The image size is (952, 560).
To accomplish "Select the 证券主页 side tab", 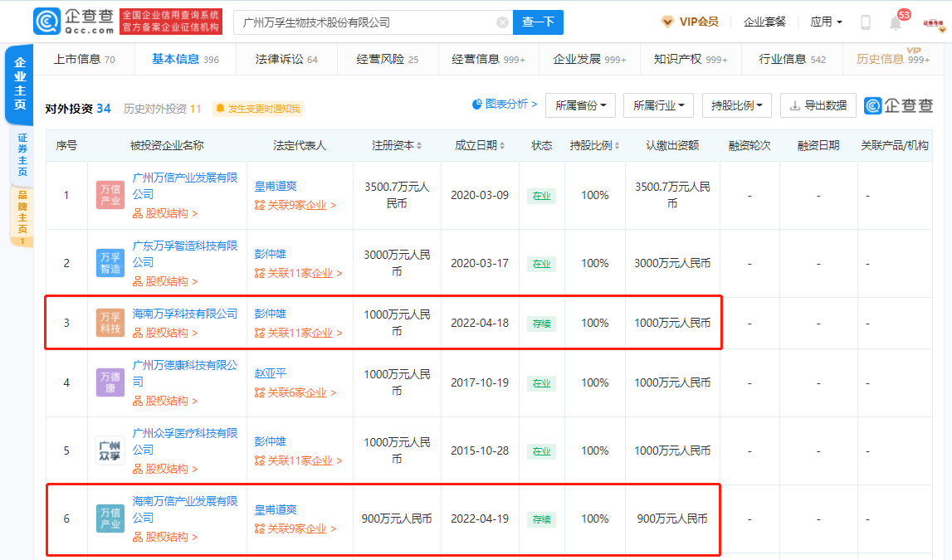I will tap(22, 154).
